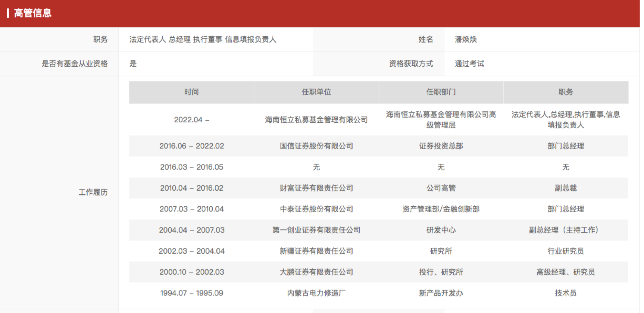The width and height of the screenshot is (644, 313).
Task: Select the 2010.04 – 2016.02 date cell
Action: click(x=191, y=188)
